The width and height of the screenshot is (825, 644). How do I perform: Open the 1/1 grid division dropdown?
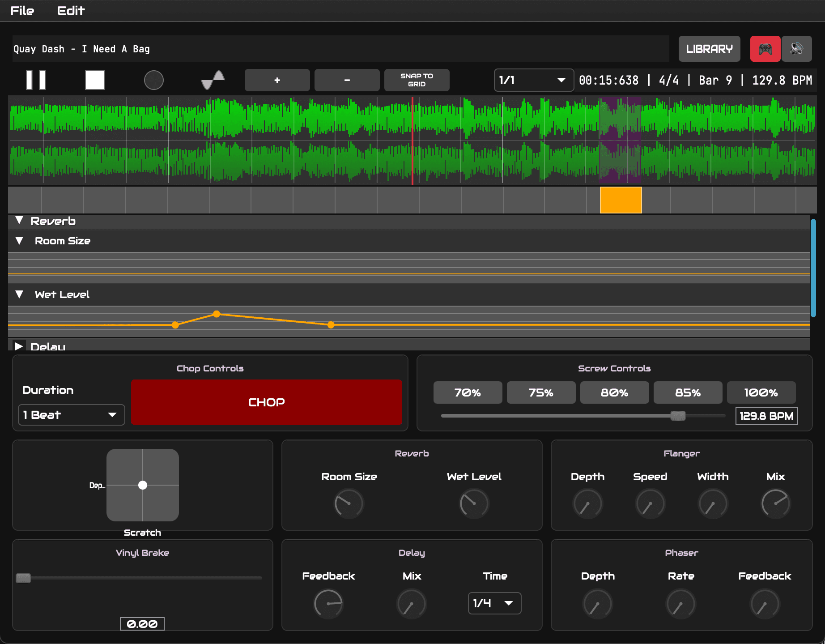534,80
